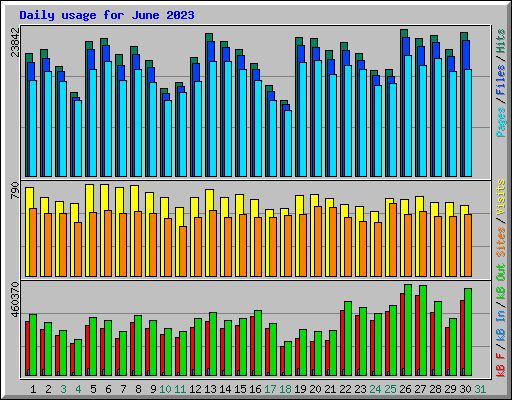Click day 1 on the x-axis

[33, 389]
